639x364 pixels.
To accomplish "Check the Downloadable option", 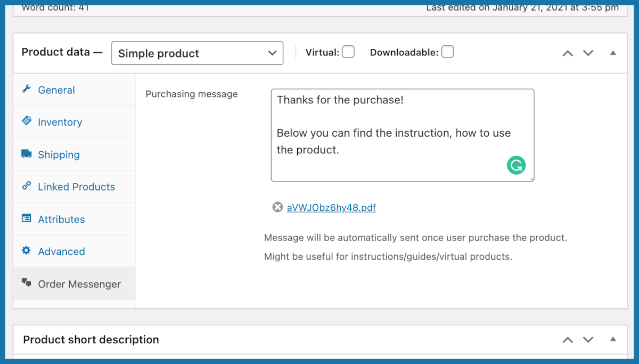I will point(448,52).
